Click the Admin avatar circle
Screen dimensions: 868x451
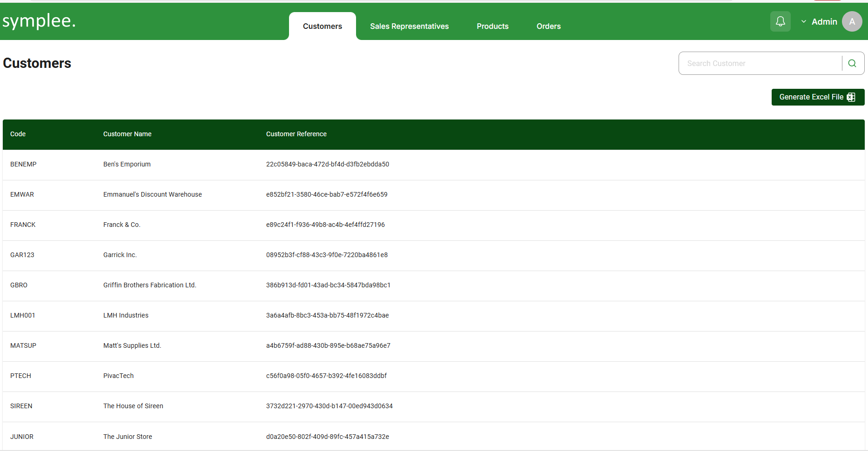tap(852, 21)
